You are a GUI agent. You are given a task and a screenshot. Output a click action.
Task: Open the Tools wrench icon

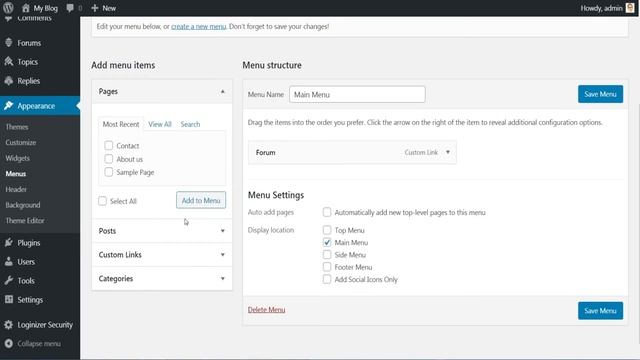[9, 280]
